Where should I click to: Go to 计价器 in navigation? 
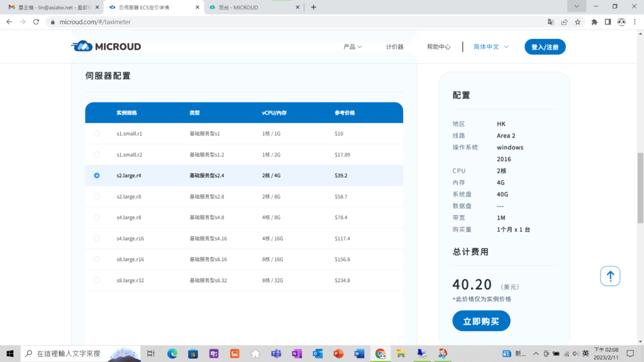pyautogui.click(x=394, y=47)
